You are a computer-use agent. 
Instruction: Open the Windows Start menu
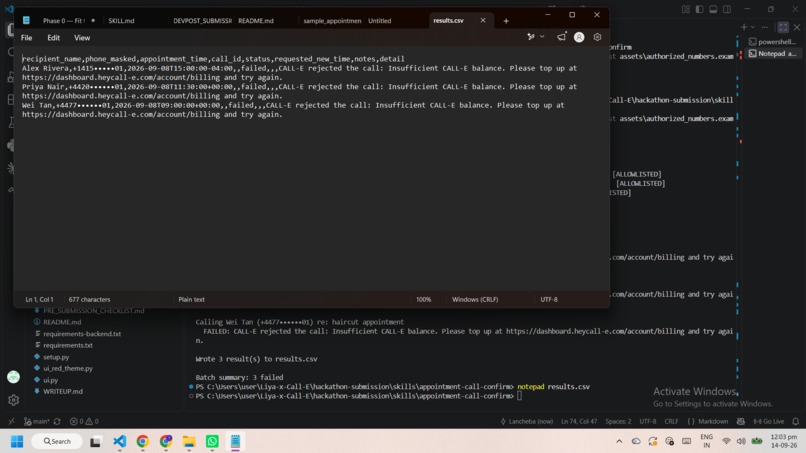coord(17,441)
